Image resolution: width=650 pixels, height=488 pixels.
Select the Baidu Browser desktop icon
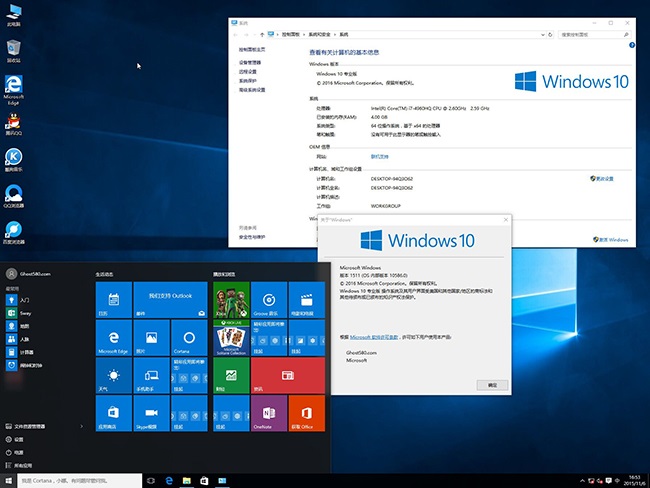coord(14,232)
